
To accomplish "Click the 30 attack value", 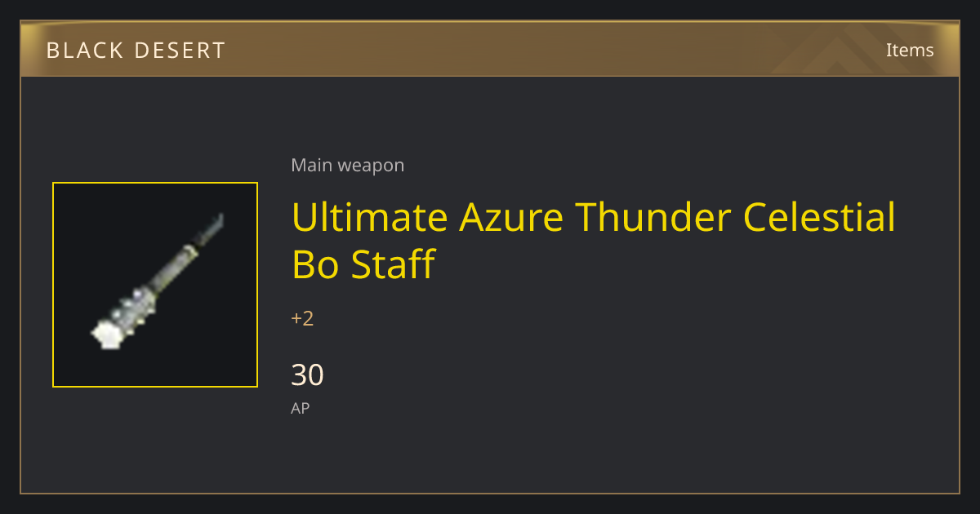I will click(x=307, y=374).
